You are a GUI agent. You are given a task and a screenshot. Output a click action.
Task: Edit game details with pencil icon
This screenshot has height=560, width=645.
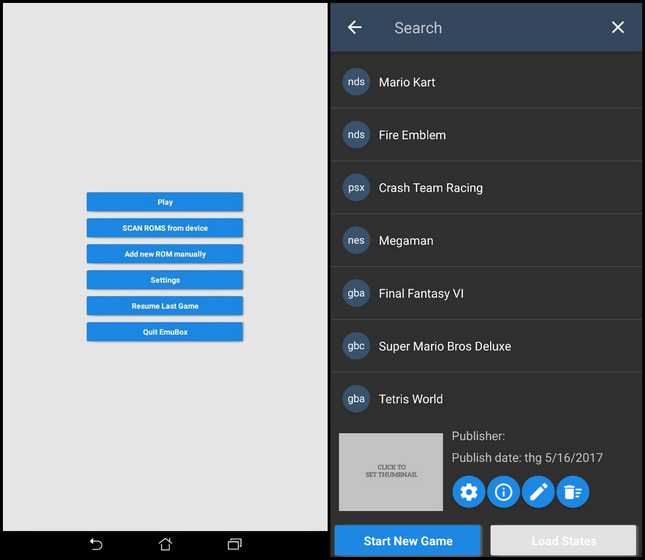pos(538,492)
